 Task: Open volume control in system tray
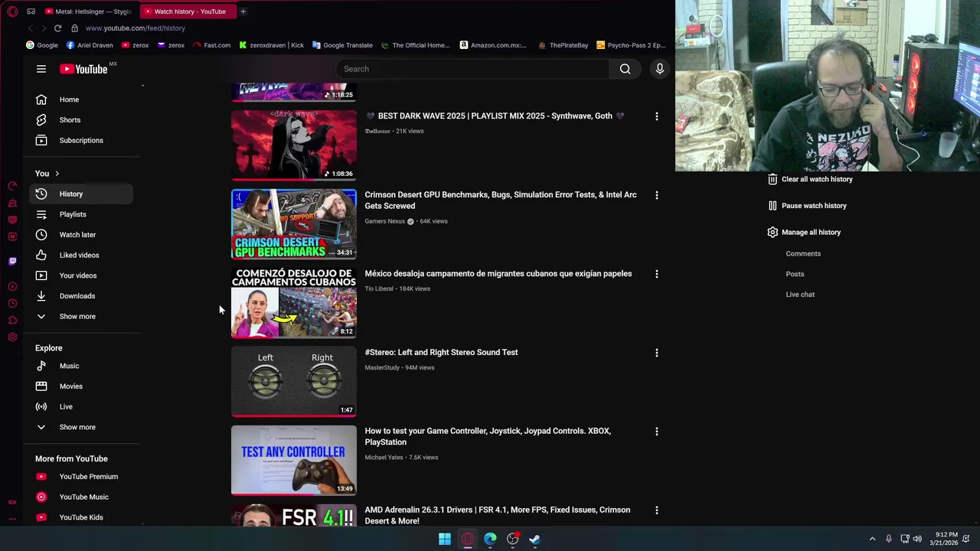917,539
